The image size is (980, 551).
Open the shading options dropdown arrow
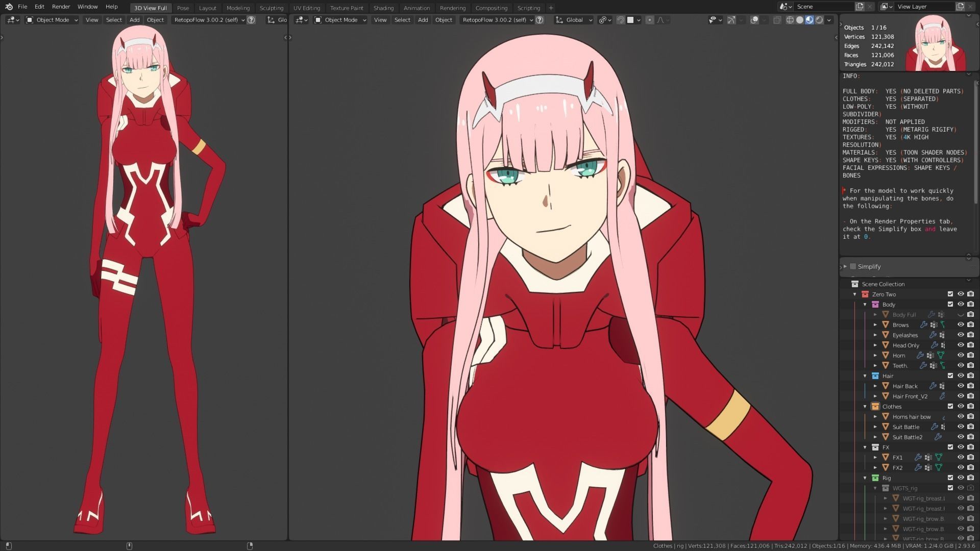(828, 20)
